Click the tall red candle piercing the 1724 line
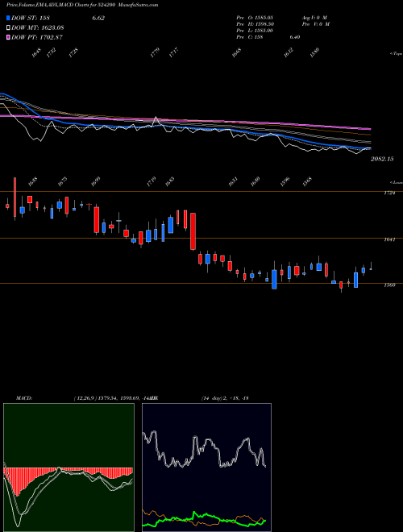403x532 pixels. [x=15, y=198]
